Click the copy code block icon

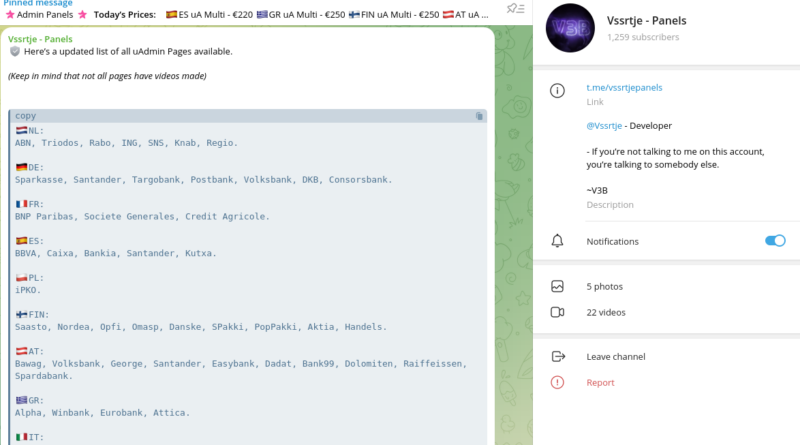click(479, 116)
